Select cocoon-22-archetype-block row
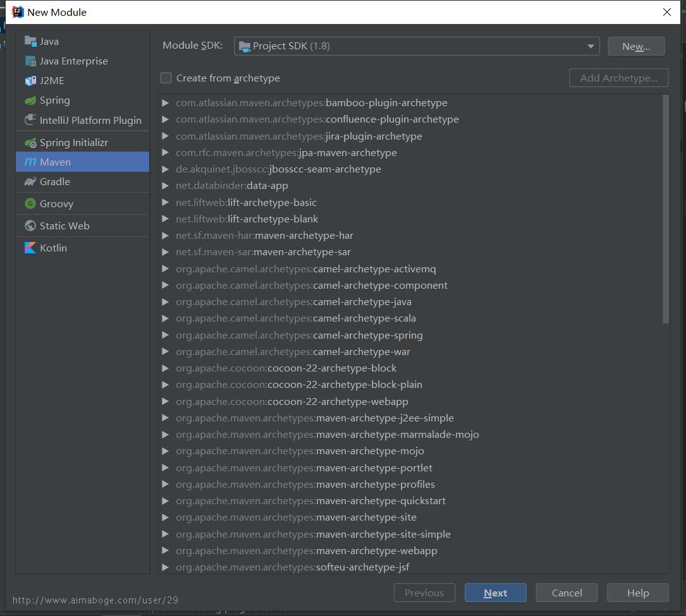 point(410,368)
